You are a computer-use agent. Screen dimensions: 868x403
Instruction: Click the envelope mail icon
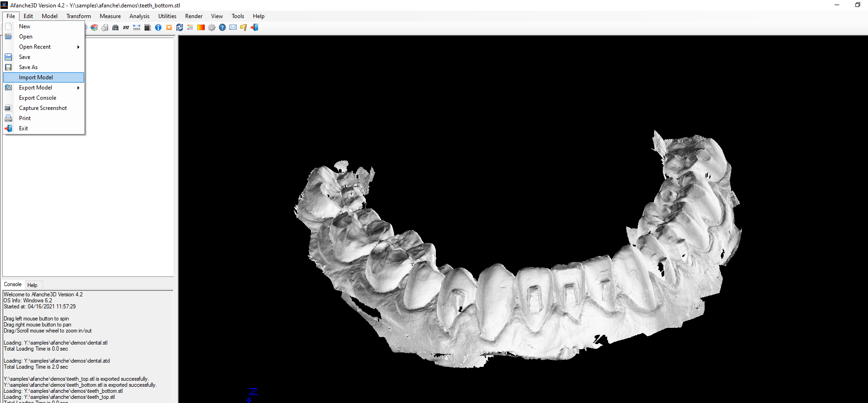(x=233, y=28)
